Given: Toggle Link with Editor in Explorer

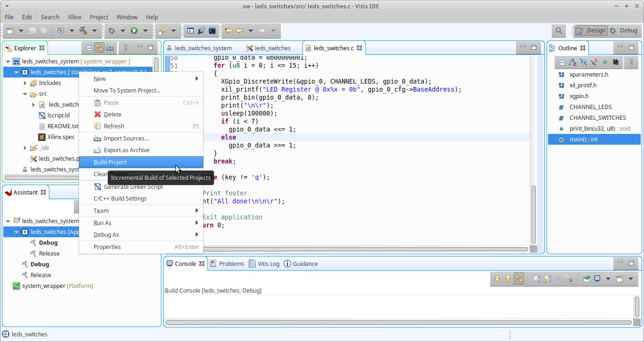Looking at the screenshot, I should [x=99, y=47].
